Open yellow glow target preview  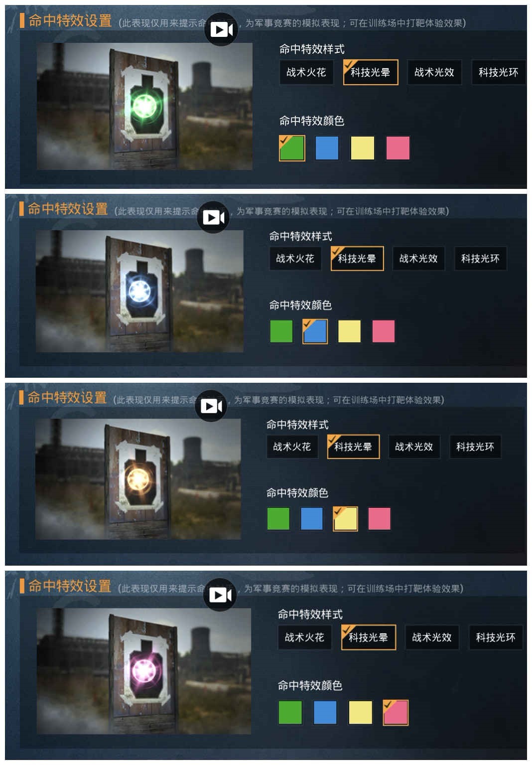(x=138, y=479)
